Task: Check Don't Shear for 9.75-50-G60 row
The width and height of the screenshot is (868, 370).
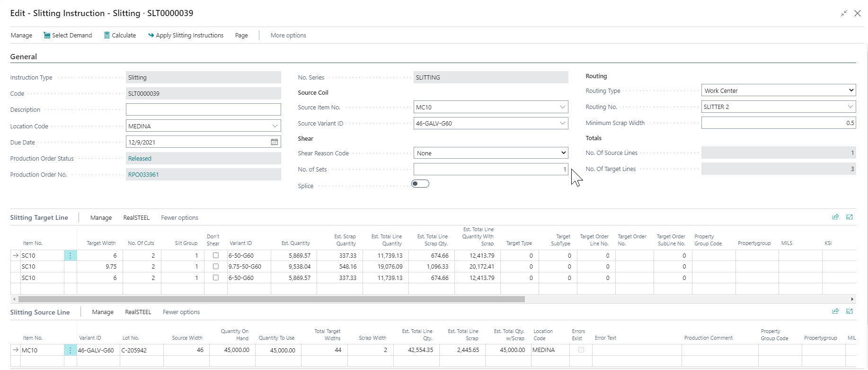Action: tap(216, 266)
